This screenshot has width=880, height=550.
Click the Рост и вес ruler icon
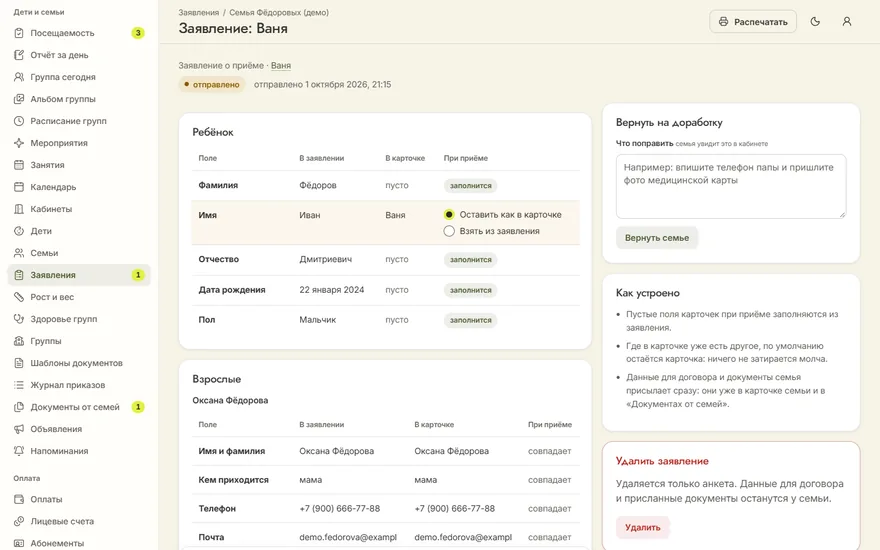[x=19, y=297]
